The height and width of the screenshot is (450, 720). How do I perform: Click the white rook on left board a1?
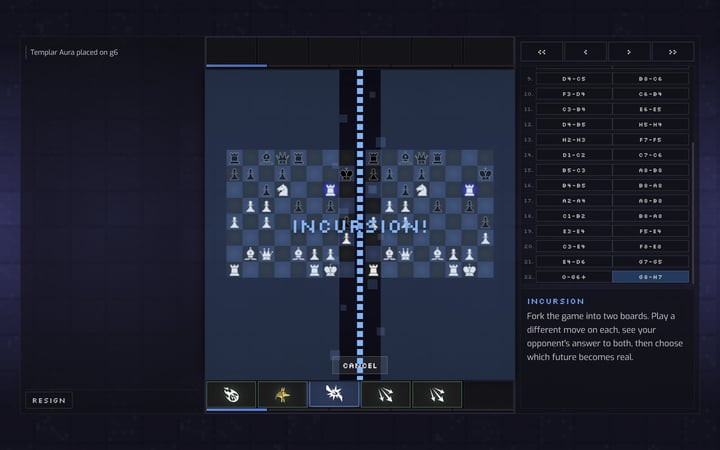(x=234, y=270)
